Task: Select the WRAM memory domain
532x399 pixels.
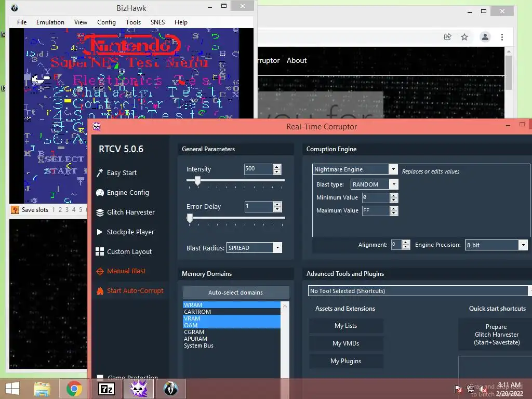Action: [232, 305]
